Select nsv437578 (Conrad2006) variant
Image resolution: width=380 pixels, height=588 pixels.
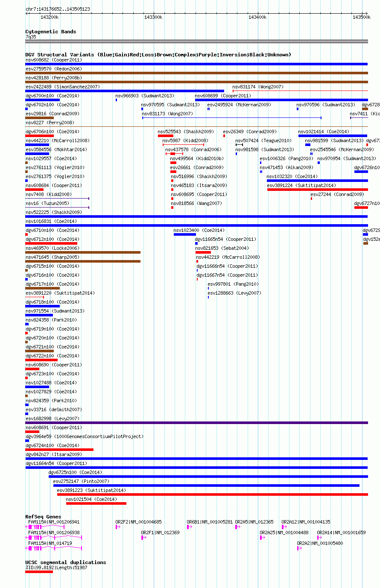(193, 149)
